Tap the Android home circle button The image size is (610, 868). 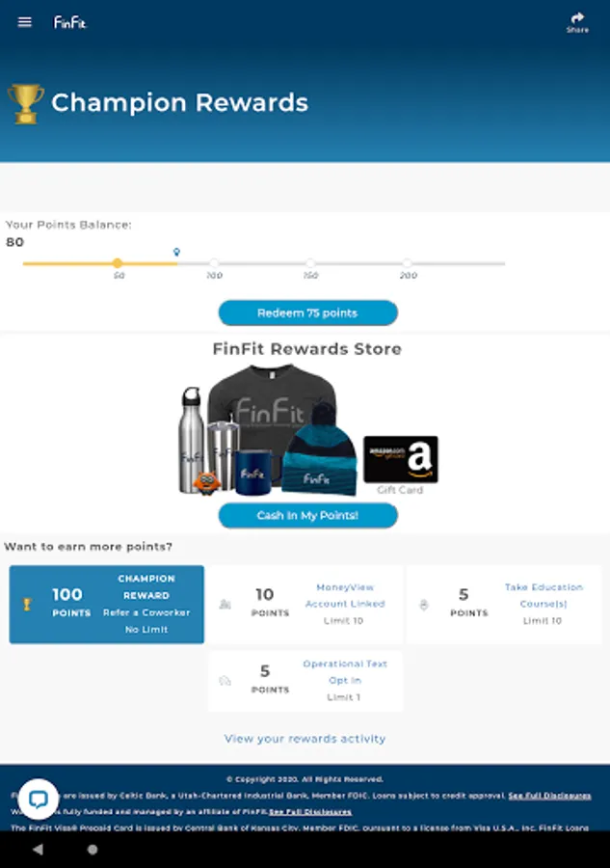pos(93,849)
